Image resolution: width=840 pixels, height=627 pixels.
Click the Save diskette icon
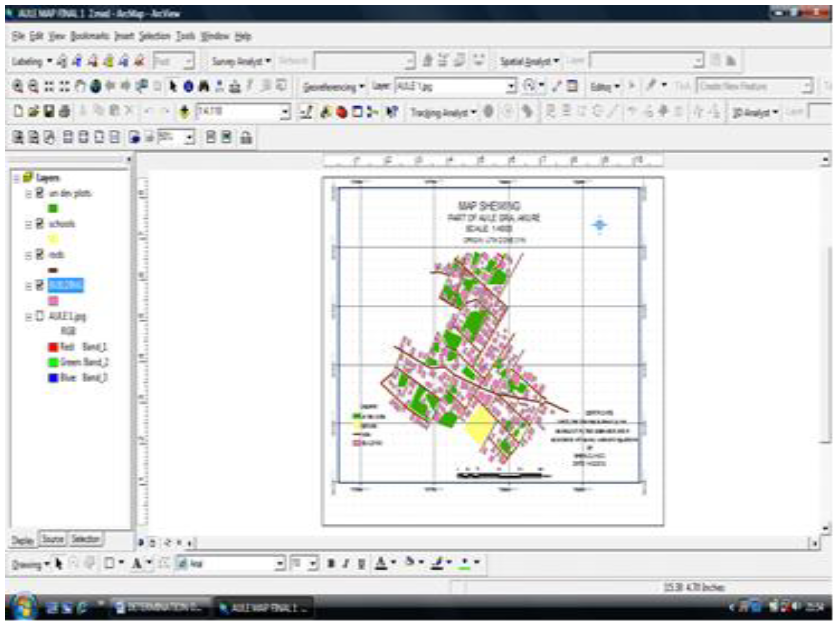tap(49, 112)
